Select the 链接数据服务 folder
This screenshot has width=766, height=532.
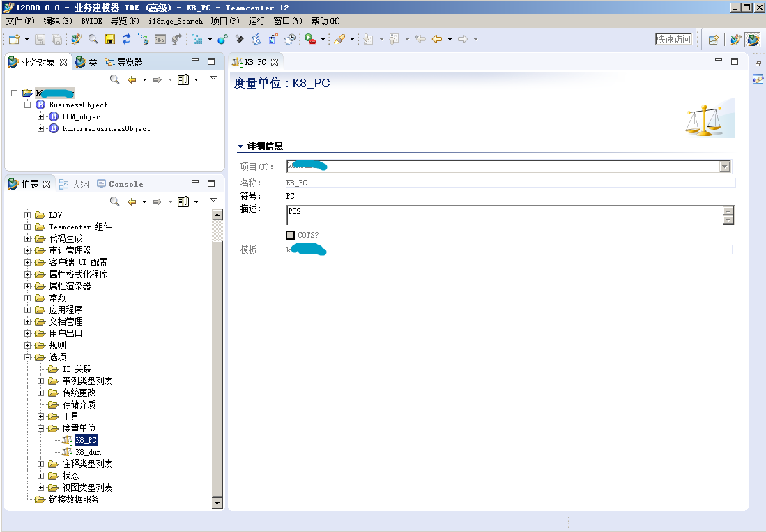click(x=74, y=499)
